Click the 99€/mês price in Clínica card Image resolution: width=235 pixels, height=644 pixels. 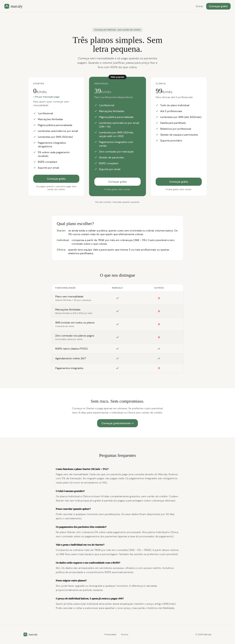tap(164, 91)
